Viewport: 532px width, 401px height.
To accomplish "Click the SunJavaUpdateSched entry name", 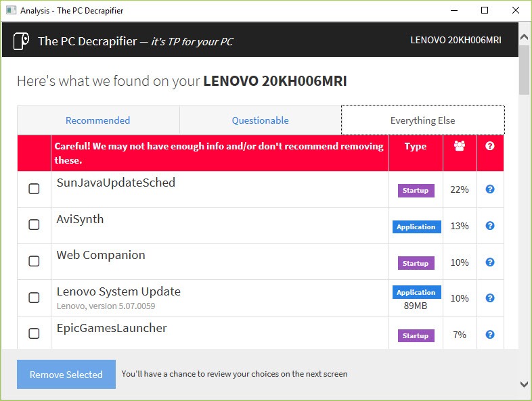I will point(116,183).
